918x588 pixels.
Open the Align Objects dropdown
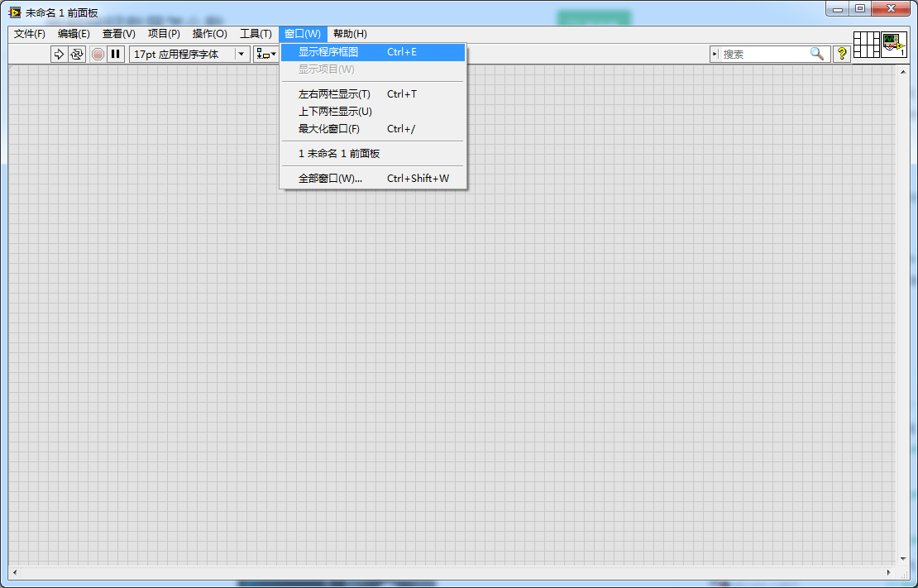click(265, 55)
